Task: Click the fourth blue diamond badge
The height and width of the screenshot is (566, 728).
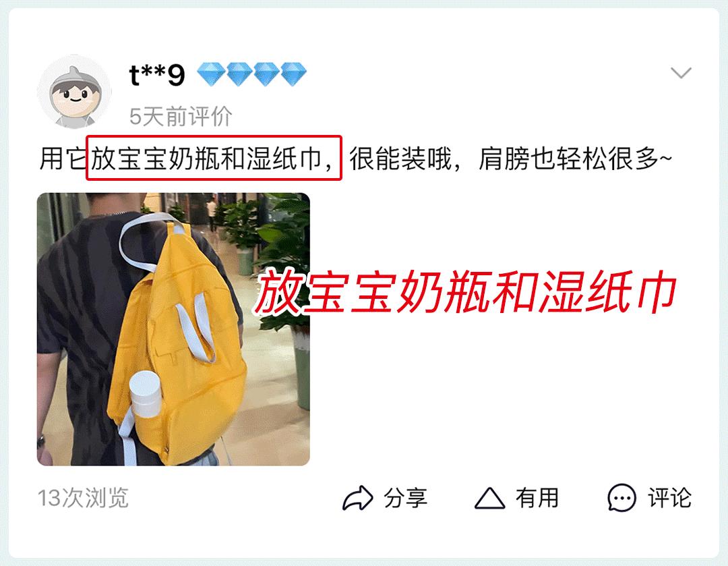Action: point(293,74)
